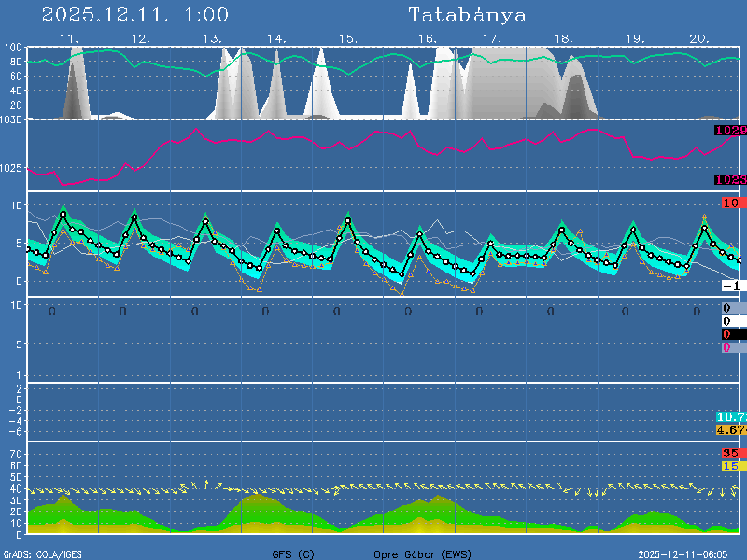The image size is (747, 560).
Task: Click the 2025.12.11. 1:00 forecast timestamp
Action: (135, 15)
